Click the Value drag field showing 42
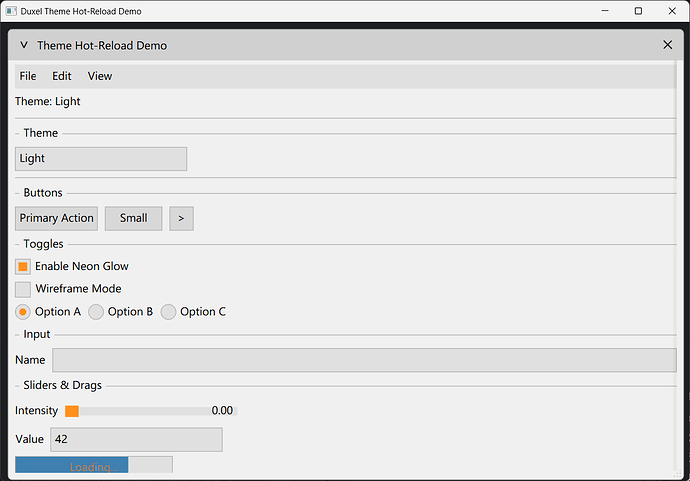The image size is (690, 481). 136,440
